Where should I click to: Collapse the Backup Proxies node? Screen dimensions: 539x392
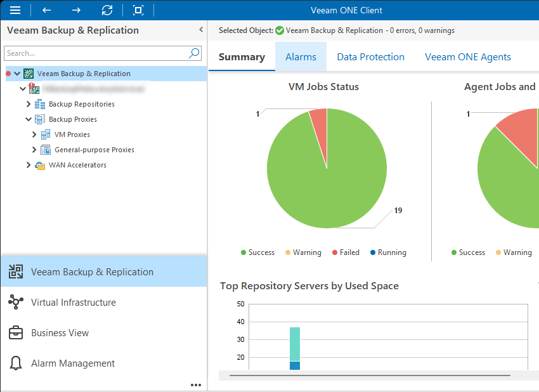[x=28, y=119]
